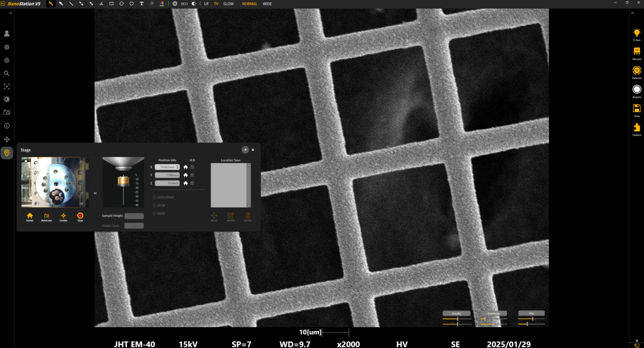
Task: Select the polygon drawing tool
Action: click(x=132, y=4)
